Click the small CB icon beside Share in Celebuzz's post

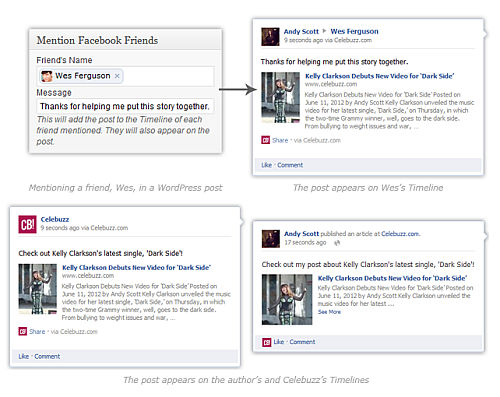23,332
